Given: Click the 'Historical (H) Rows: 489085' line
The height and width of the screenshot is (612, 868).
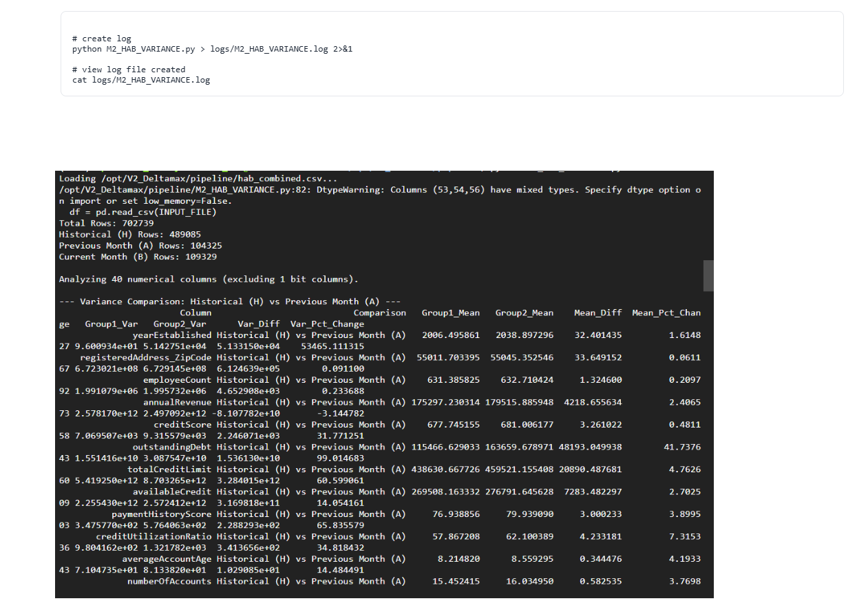Looking at the screenshot, I should pyautogui.click(x=130, y=234).
